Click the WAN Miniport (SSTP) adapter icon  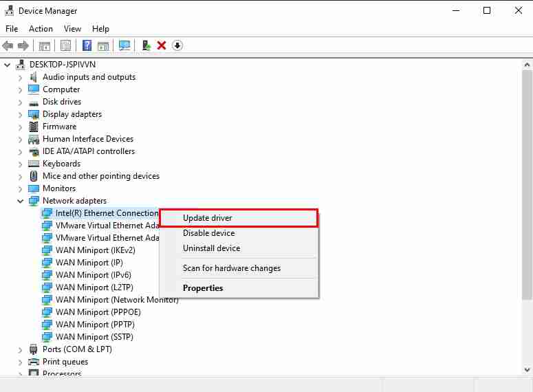(x=47, y=336)
